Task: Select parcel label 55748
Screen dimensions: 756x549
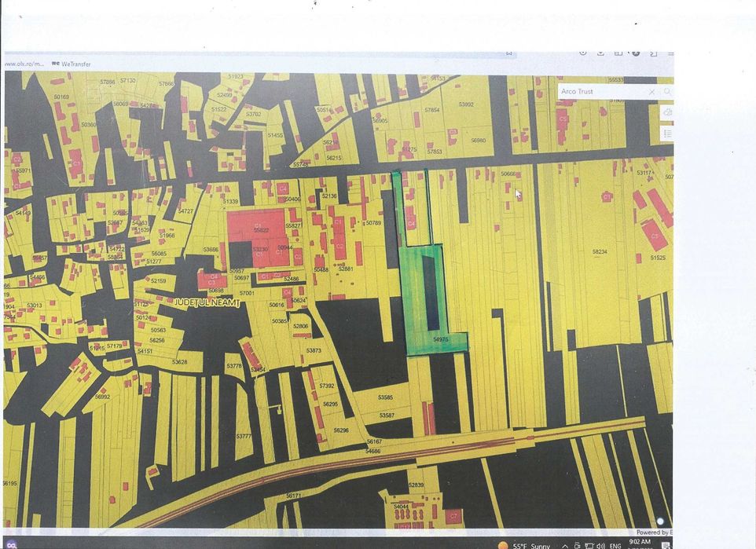Action: click(300, 165)
